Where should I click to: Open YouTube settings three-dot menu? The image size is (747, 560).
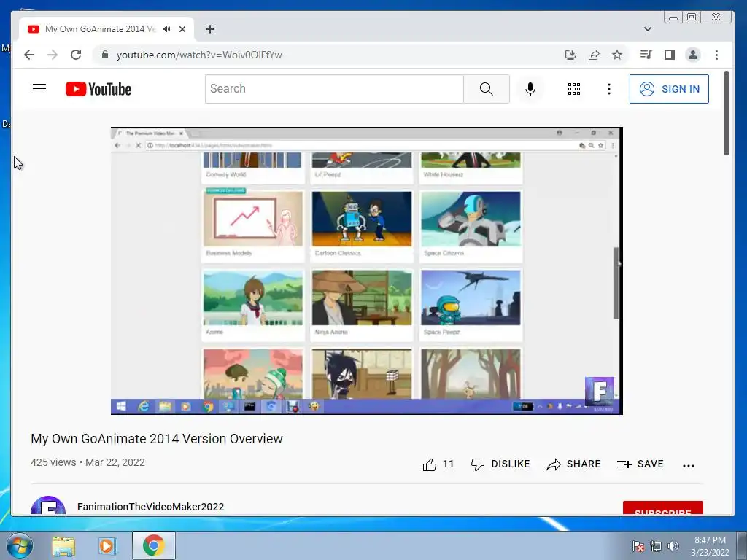coord(609,88)
